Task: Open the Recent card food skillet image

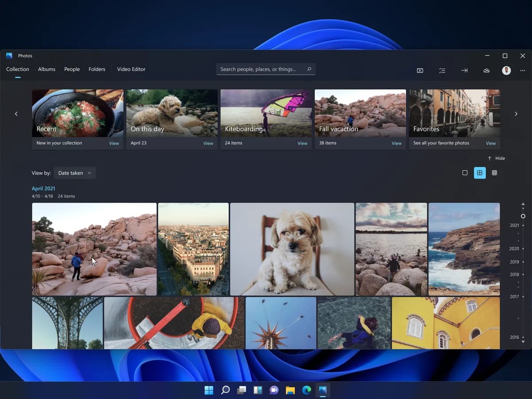Action: (78, 113)
